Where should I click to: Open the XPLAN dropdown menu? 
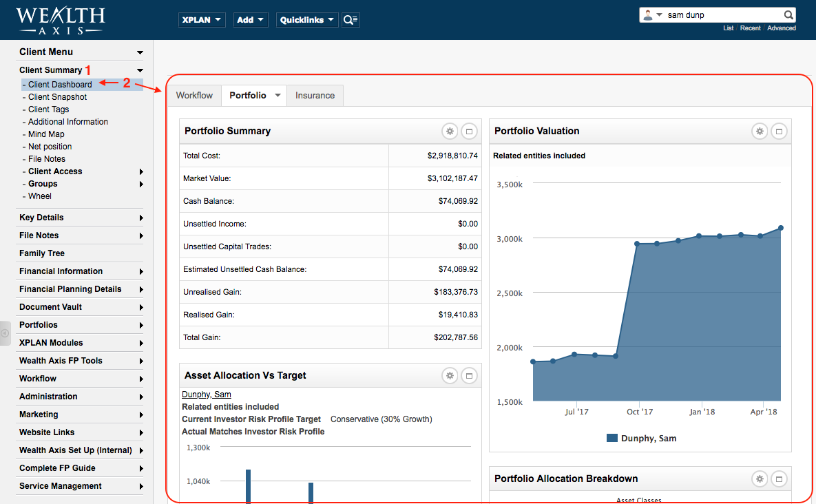(202, 20)
